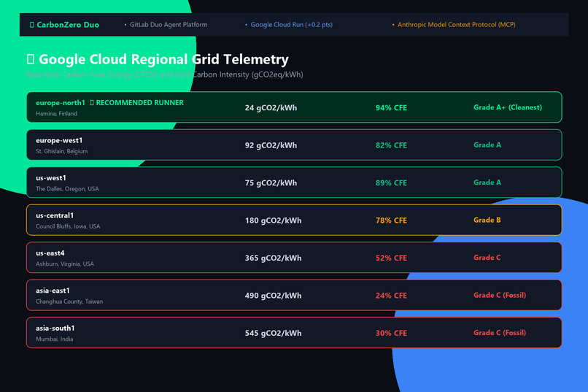588x392 pixels.
Task: Click Ashburn, Virginia, USA text
Action: tap(65, 264)
